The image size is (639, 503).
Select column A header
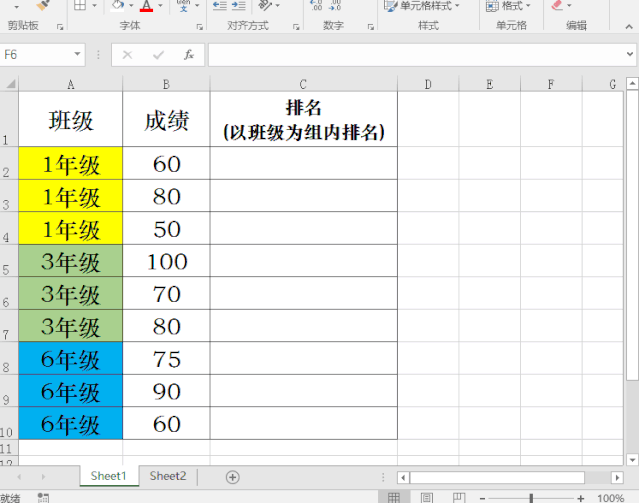coord(71,84)
